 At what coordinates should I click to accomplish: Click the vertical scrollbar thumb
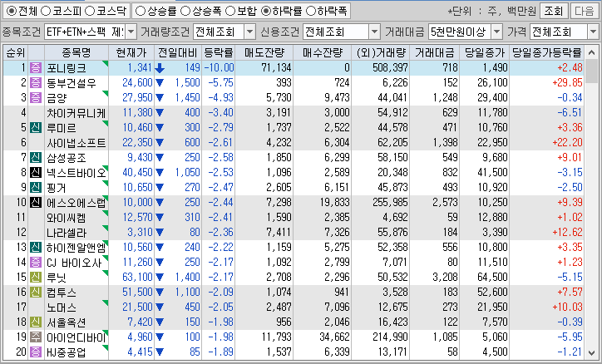point(593,72)
